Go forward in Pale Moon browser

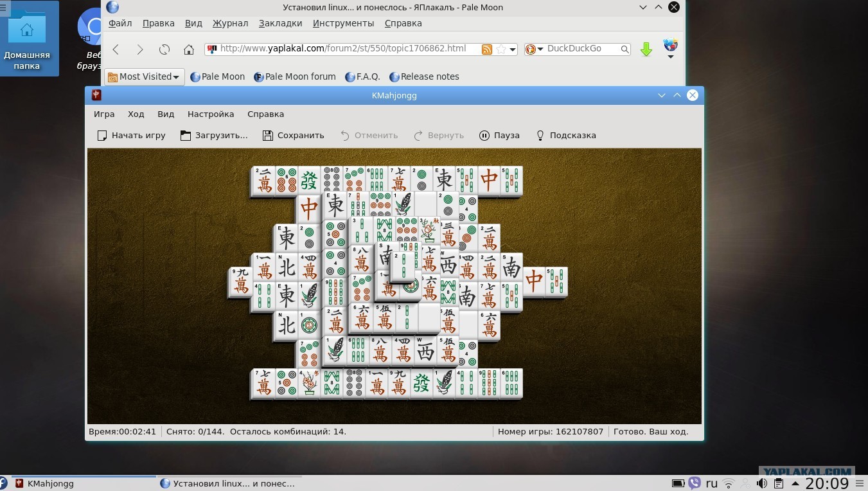140,49
